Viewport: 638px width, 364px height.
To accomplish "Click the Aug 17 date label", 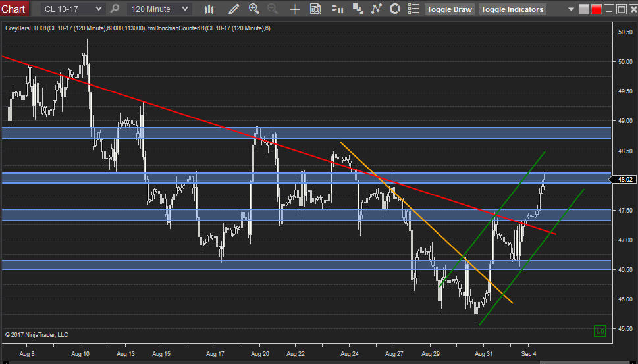I will coord(215,354).
